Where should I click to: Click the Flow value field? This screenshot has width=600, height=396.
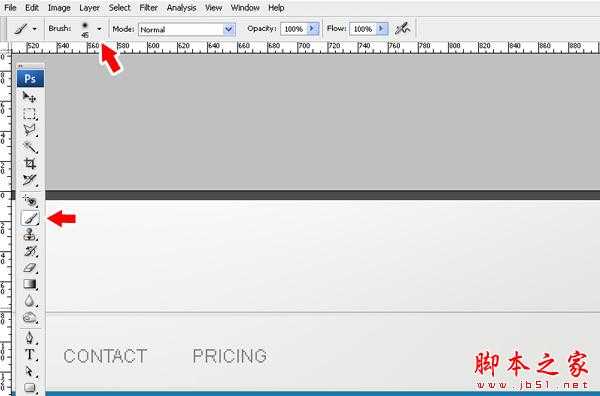coord(363,29)
